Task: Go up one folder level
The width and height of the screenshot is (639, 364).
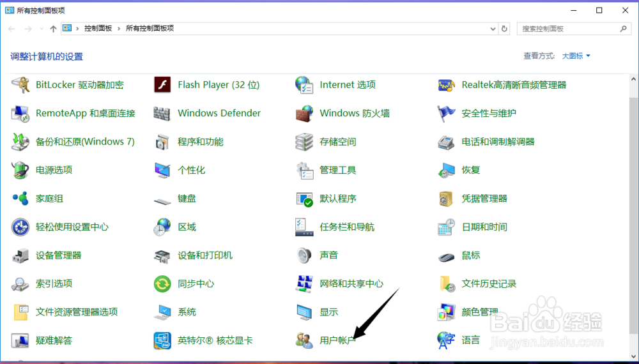Action: [x=53, y=29]
